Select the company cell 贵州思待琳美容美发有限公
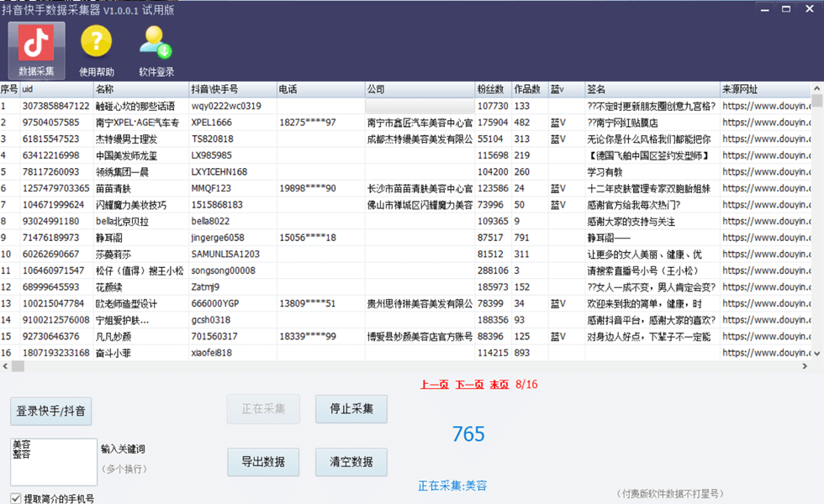This screenshot has height=504, width=824. click(x=420, y=303)
